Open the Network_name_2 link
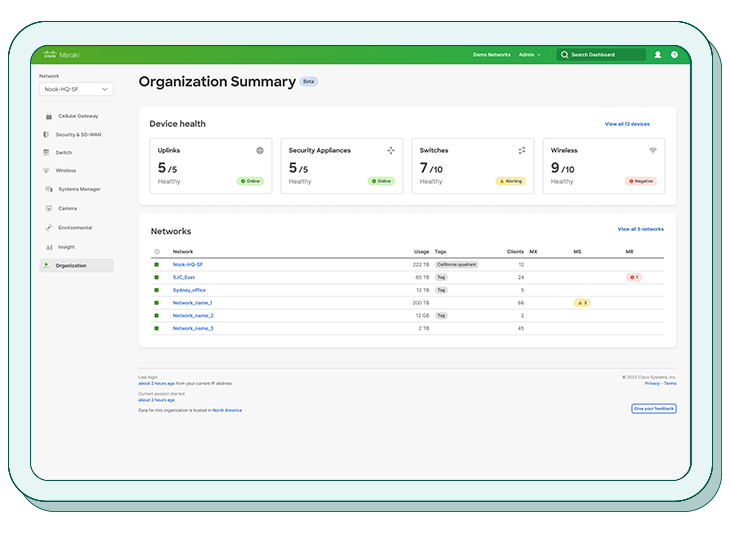This screenshot has width=730, height=536. (x=193, y=316)
